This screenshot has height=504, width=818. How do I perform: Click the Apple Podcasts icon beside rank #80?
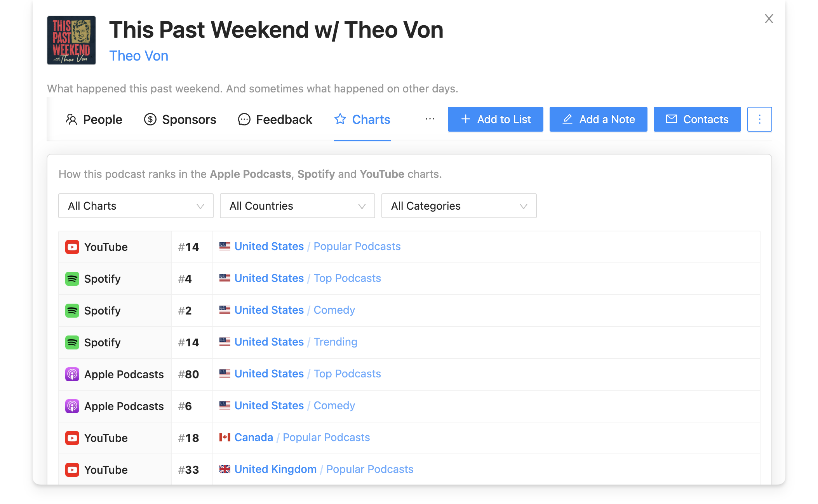pyautogui.click(x=72, y=374)
